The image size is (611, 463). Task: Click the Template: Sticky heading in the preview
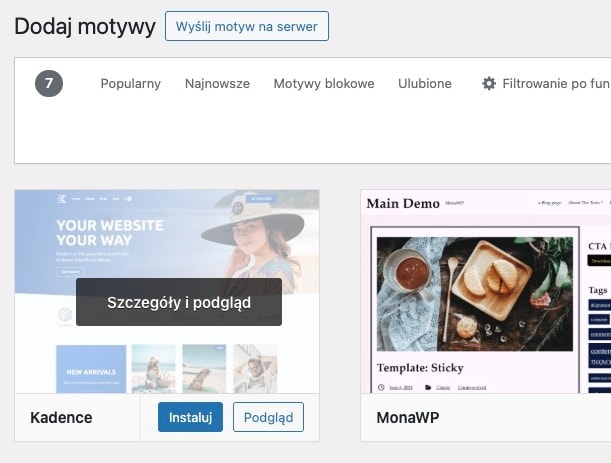tap(420, 368)
